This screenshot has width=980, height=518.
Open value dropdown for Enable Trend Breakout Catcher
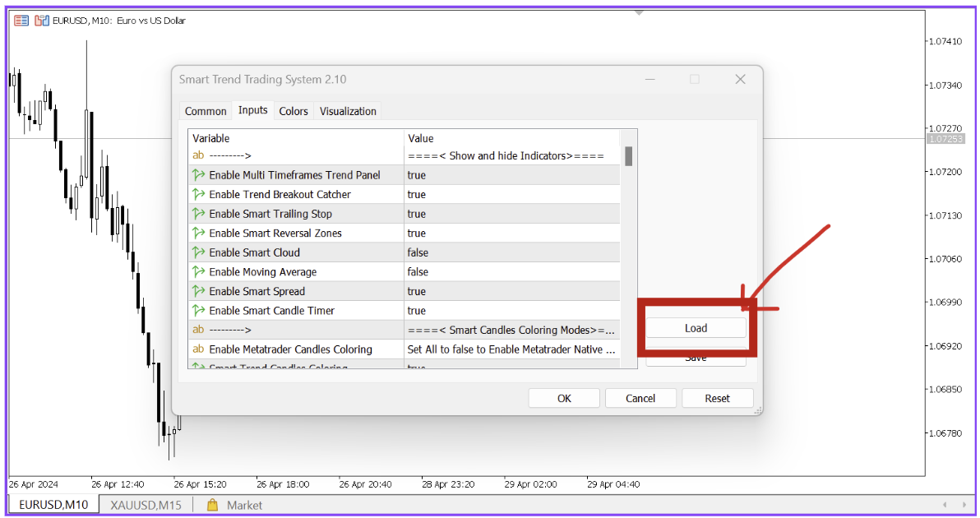[510, 195]
